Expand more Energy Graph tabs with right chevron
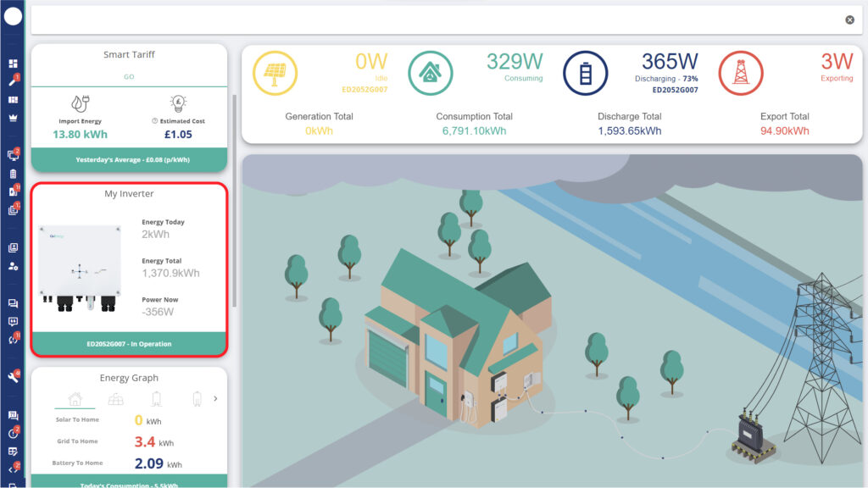Screen dimensions: 868x488 215,398
